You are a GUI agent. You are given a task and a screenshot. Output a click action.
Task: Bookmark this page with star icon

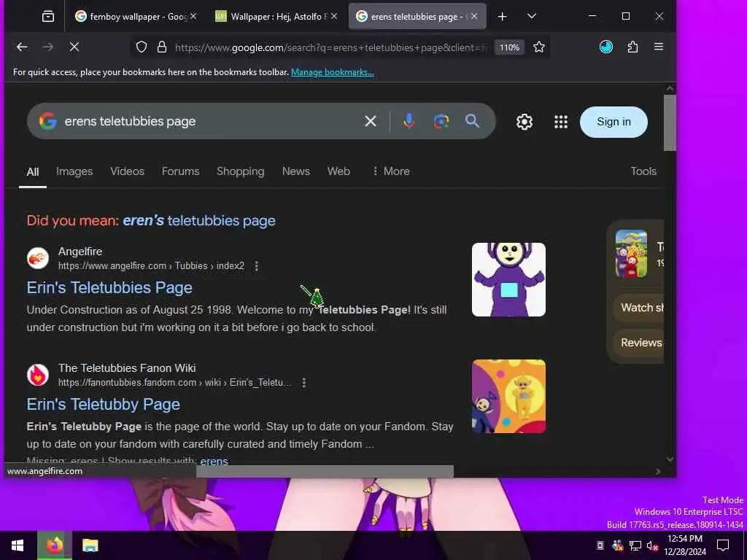point(539,47)
